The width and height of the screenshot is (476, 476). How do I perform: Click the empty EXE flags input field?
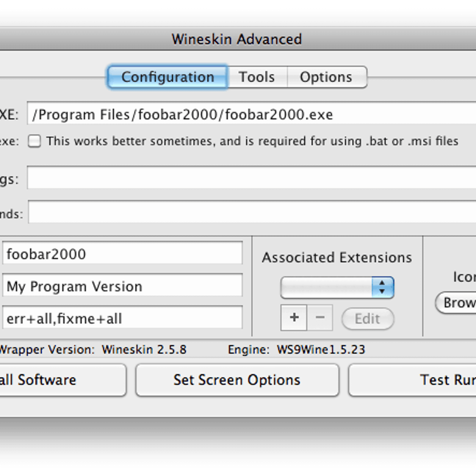tap(251, 178)
